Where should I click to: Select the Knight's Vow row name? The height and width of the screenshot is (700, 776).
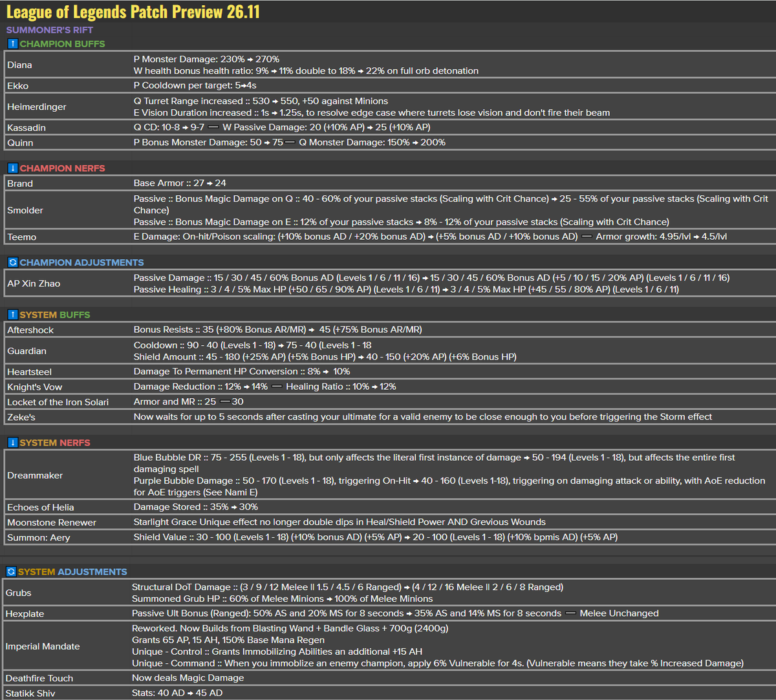tap(35, 387)
